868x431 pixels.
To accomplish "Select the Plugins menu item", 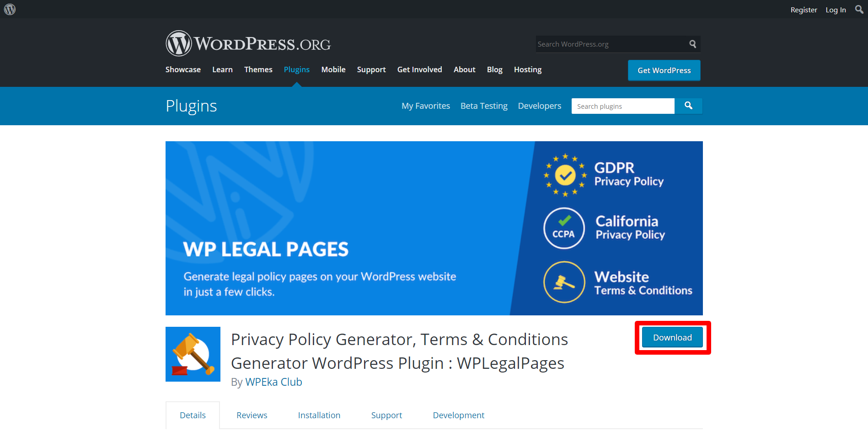I will [x=297, y=69].
